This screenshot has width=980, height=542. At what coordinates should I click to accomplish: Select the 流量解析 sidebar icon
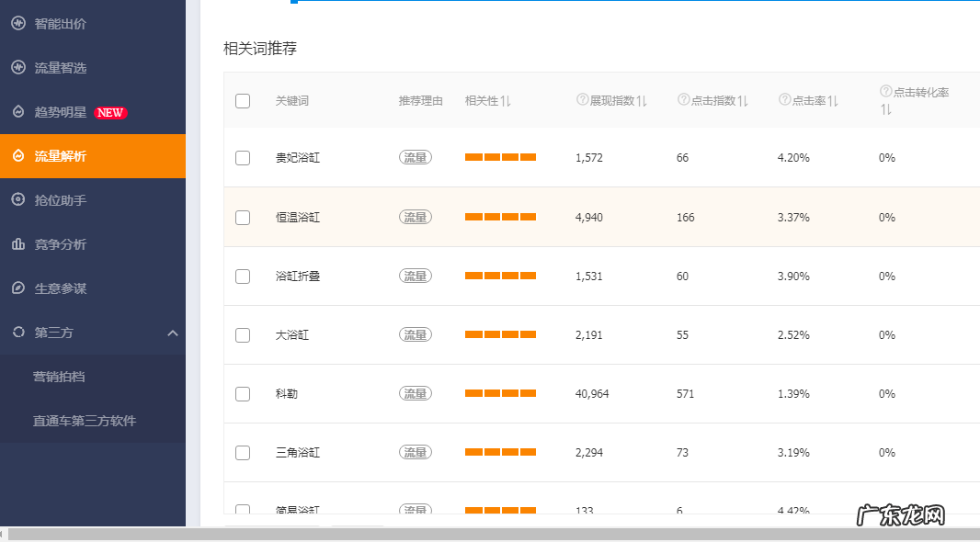click(x=17, y=156)
